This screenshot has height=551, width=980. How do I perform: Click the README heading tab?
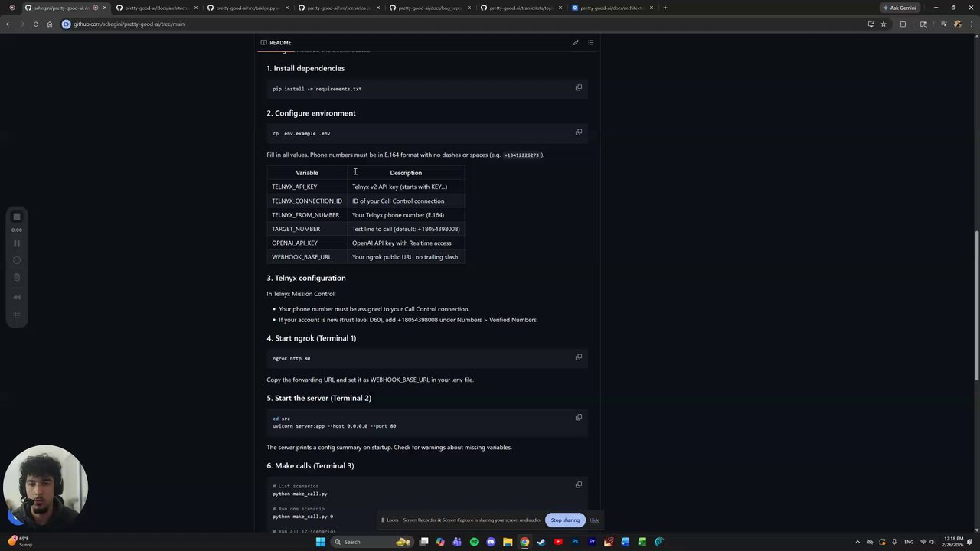pos(276,43)
